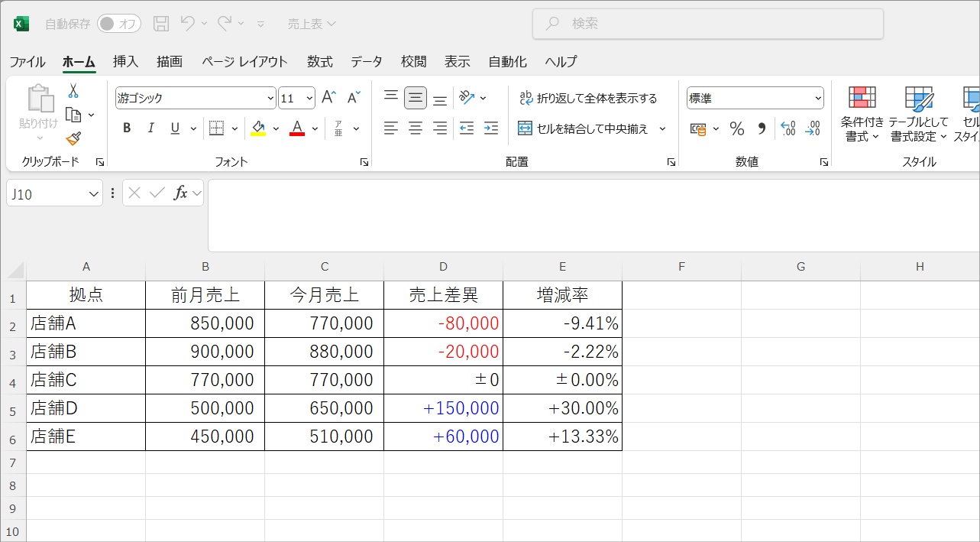
Task: Toggle italic formatting with the I button
Action: [150, 128]
